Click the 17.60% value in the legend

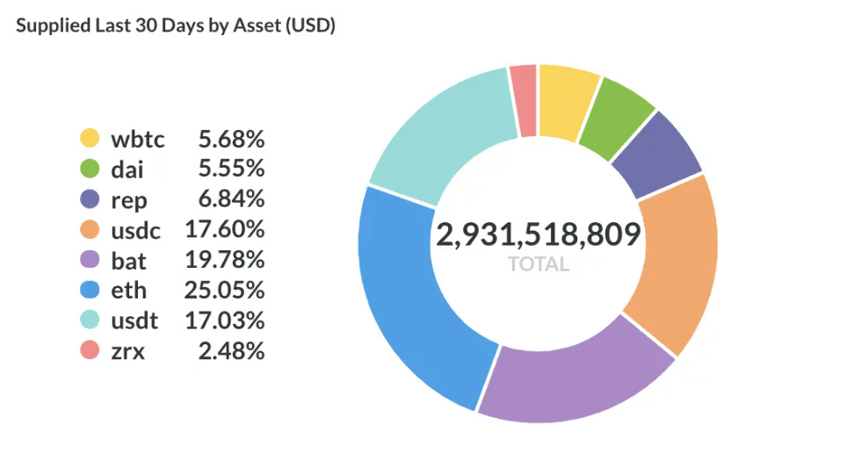(224, 230)
